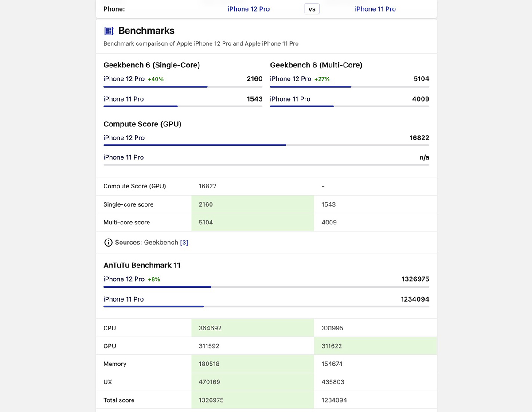
Task: Click the AnTuTu Benchmark 11 heading
Action: click(142, 265)
